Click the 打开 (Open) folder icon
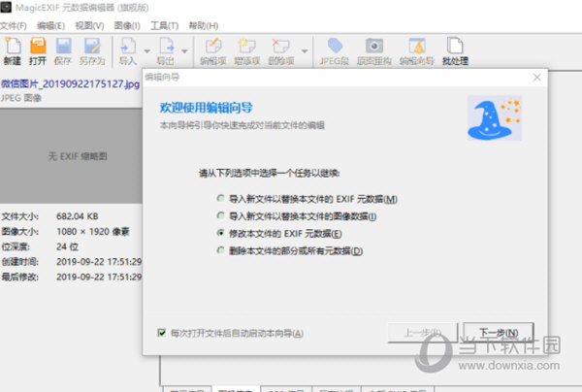582x392 pixels. [38, 46]
